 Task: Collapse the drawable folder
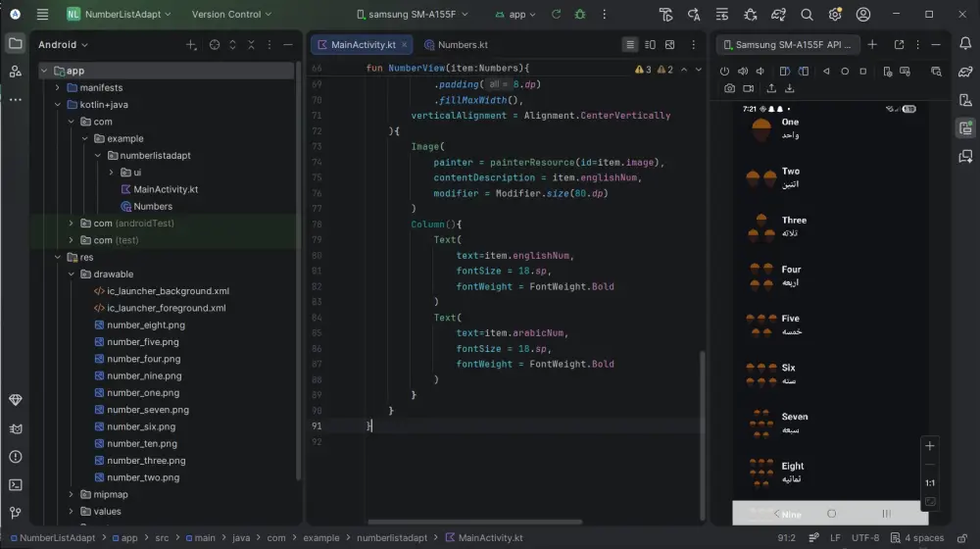72,274
